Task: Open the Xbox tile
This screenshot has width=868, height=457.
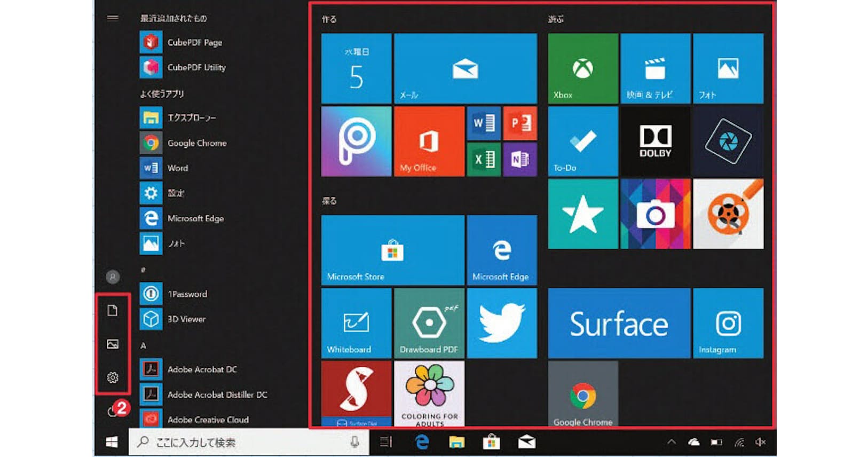Action: [582, 68]
